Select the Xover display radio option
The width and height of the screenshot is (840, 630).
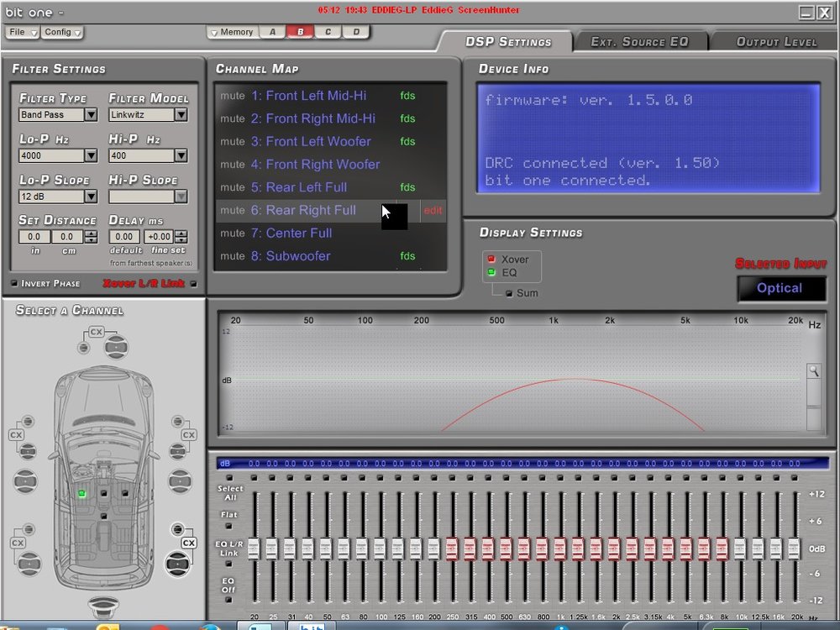pos(491,259)
